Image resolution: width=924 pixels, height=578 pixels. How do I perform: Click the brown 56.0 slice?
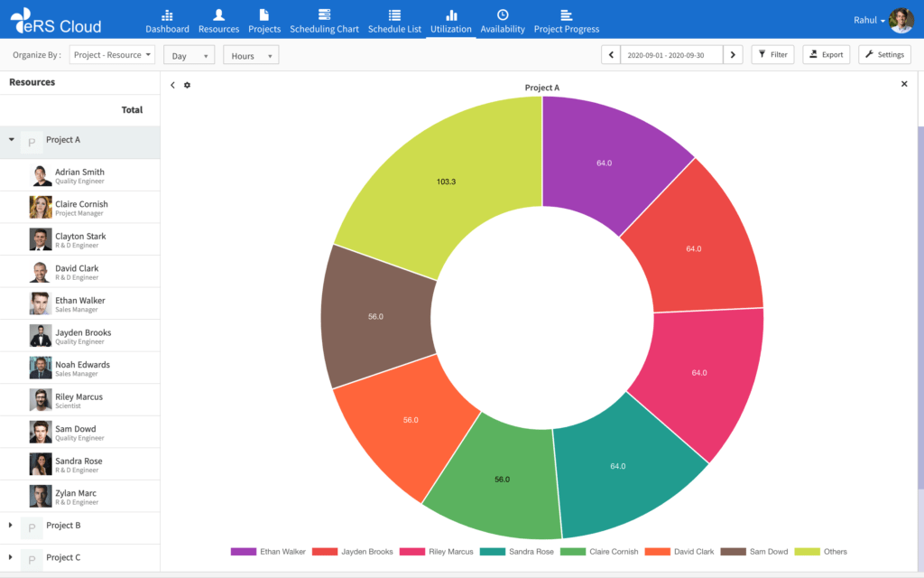click(x=375, y=317)
